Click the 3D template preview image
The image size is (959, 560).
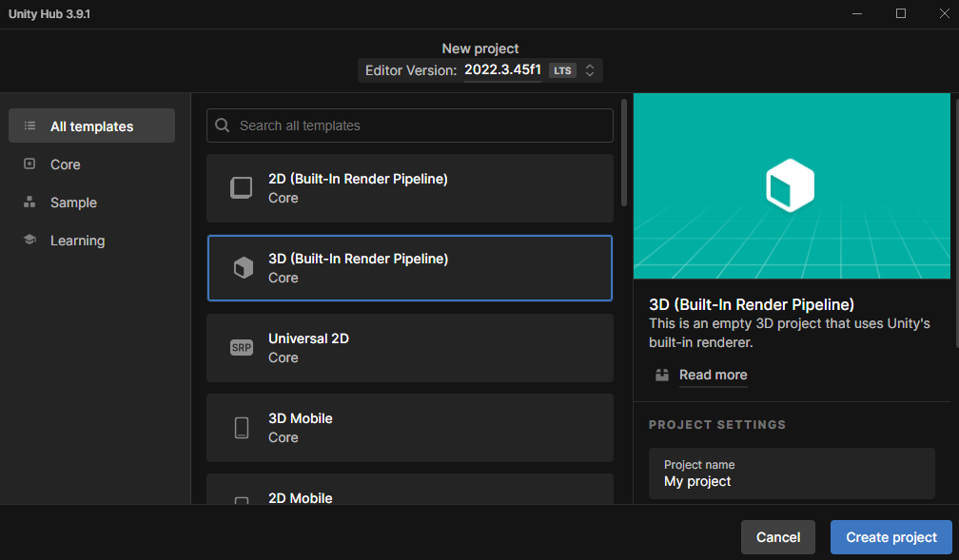click(792, 185)
